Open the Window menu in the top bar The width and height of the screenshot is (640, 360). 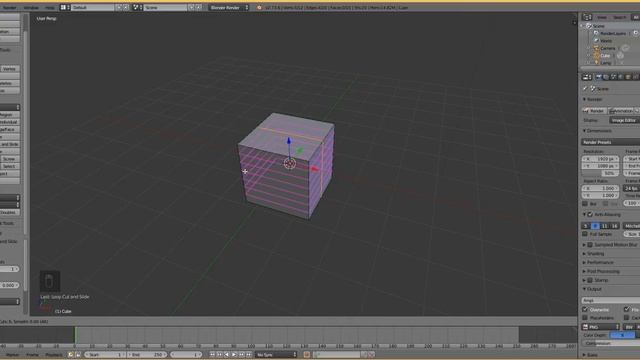[x=31, y=7]
